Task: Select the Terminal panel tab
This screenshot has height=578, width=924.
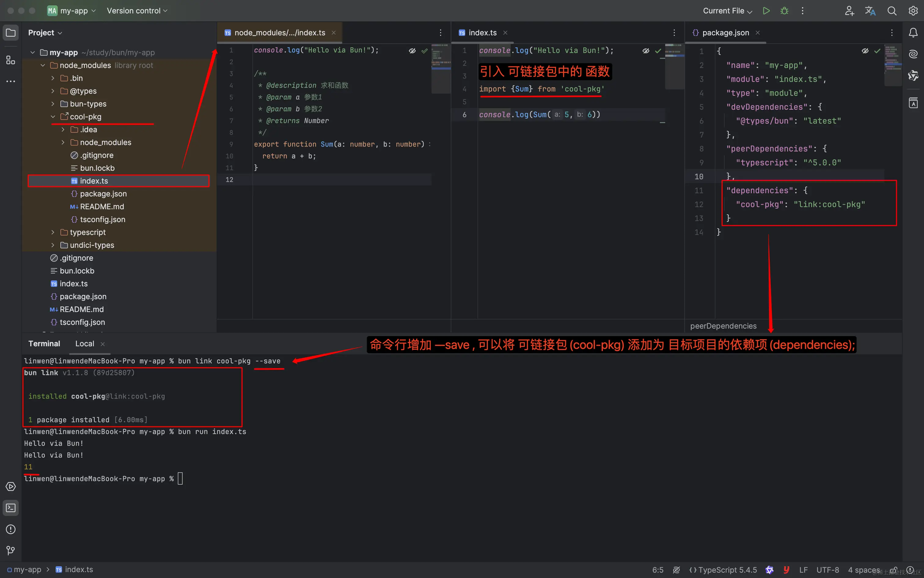Action: (44, 344)
